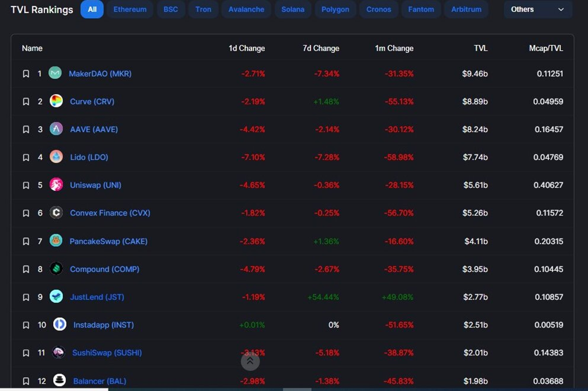
Task: Click the Curve rainbow logo icon
Action: (x=56, y=101)
